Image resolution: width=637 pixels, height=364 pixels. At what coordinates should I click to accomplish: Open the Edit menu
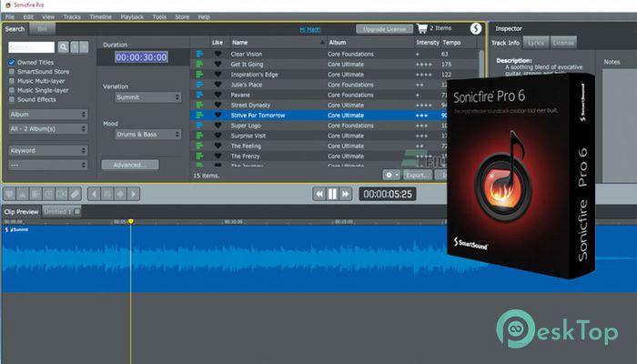coord(28,17)
